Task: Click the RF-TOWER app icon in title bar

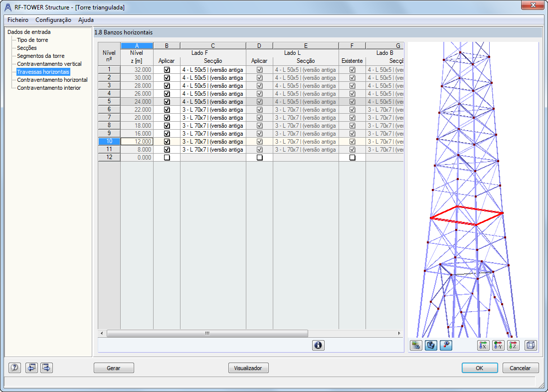Action: click(7, 7)
